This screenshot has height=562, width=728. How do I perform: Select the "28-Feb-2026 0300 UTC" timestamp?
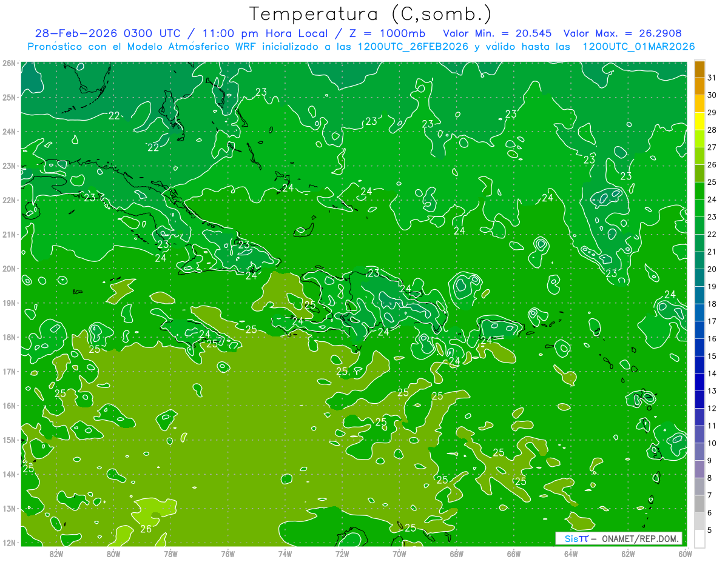(107, 33)
